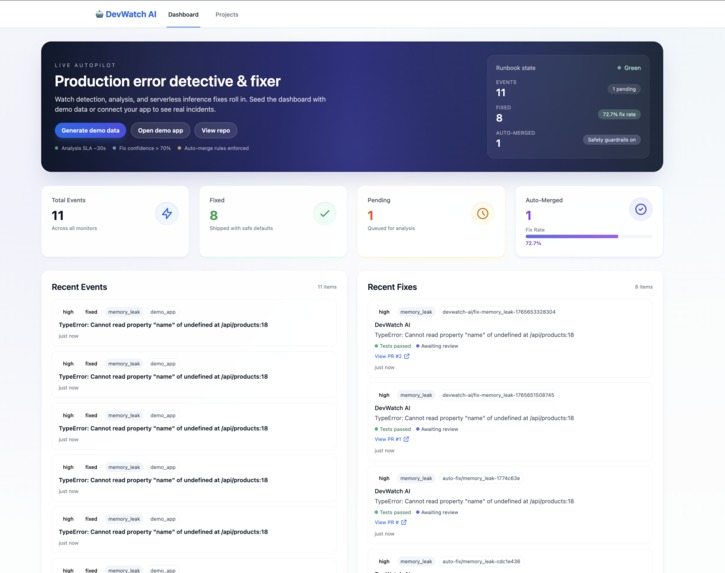This screenshot has height=573, width=725.
Task: Click the Total Events card title
Action: [x=68, y=200]
